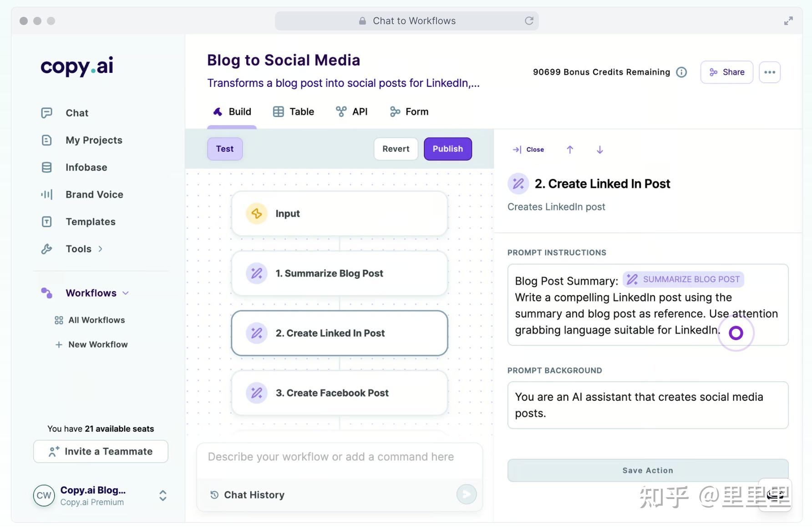Viewport: 812px width, 530px height.
Task: Click the Summarize Blog Post wand icon
Action: tap(257, 273)
